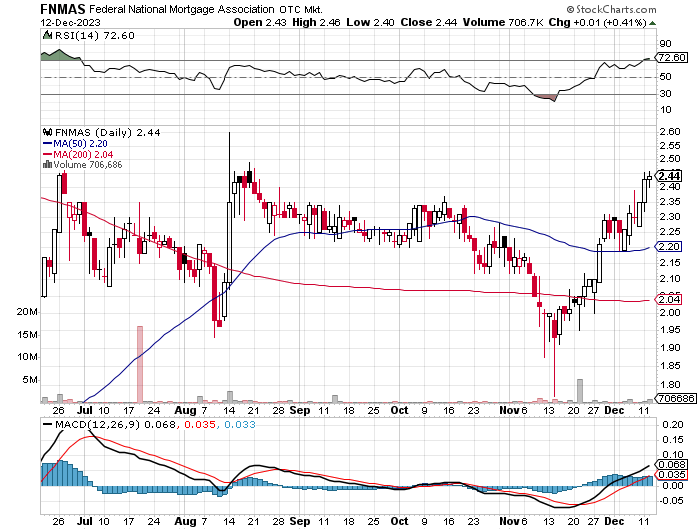700x530 pixels.
Task: Click the 706686 volume tag
Action: tap(675, 398)
